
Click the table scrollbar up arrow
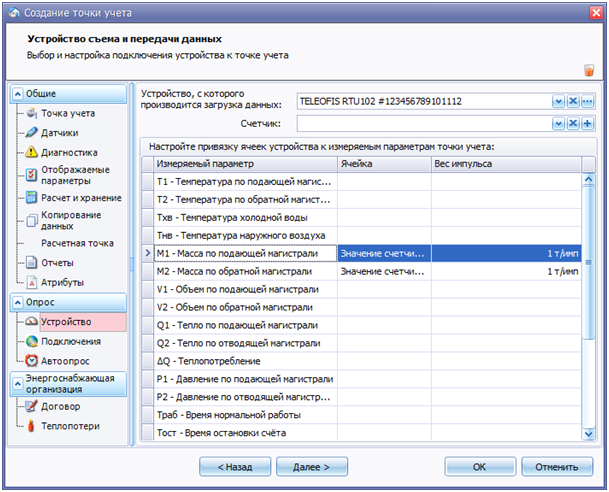pyautogui.click(x=589, y=179)
